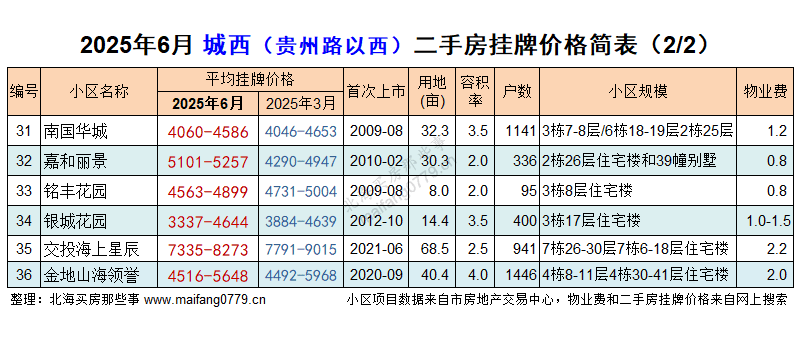Select the 2025年3月 price column header
800x360 pixels.
pos(301,104)
